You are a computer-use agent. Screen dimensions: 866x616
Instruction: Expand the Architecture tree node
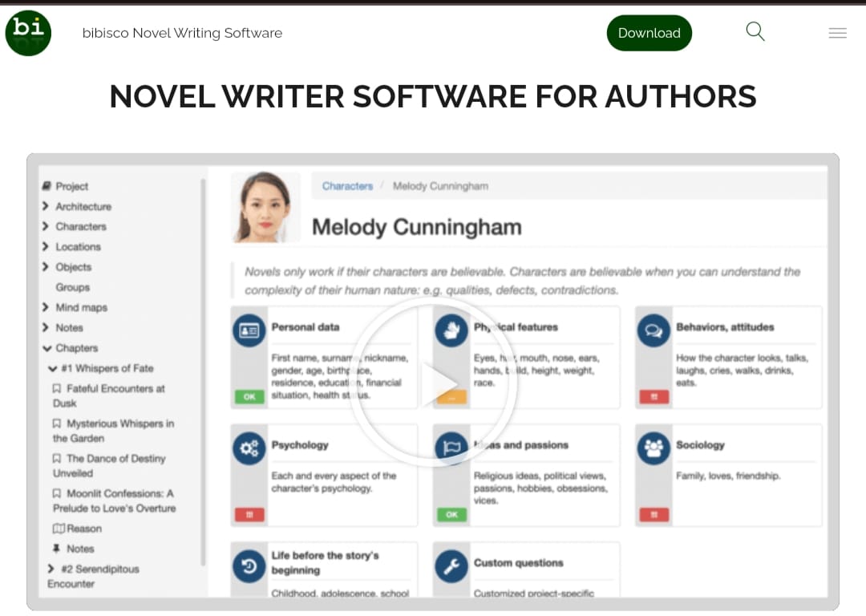point(45,206)
